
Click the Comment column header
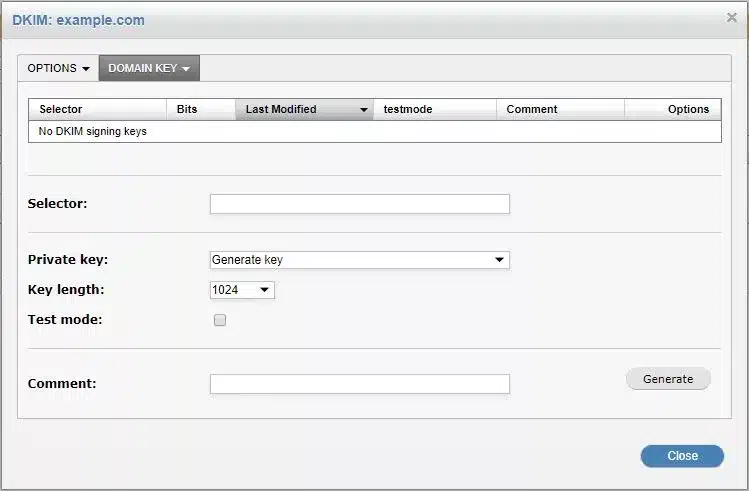[532, 109]
